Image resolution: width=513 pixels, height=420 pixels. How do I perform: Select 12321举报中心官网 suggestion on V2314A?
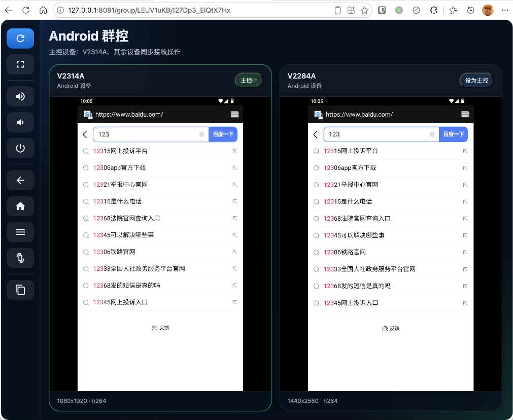(x=160, y=185)
